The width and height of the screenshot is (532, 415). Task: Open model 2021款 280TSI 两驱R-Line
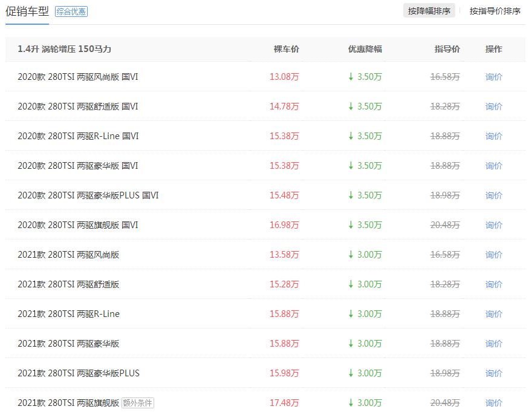tap(68, 314)
